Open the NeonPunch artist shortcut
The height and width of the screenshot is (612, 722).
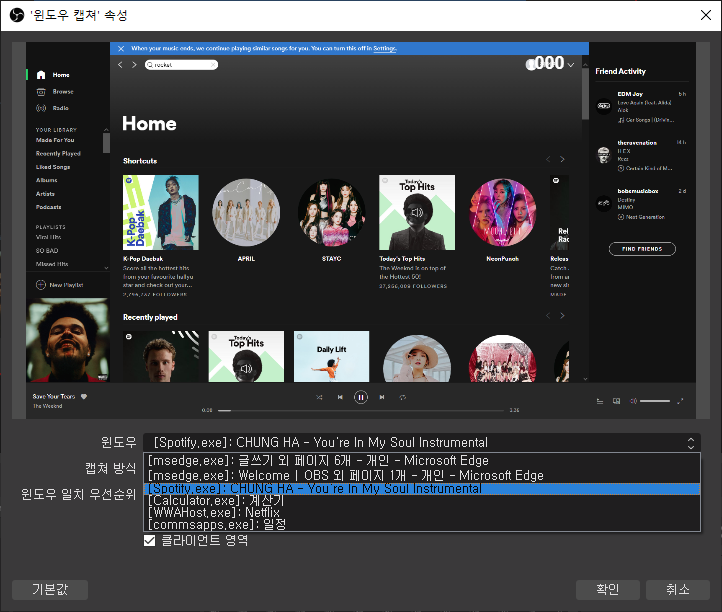503,212
